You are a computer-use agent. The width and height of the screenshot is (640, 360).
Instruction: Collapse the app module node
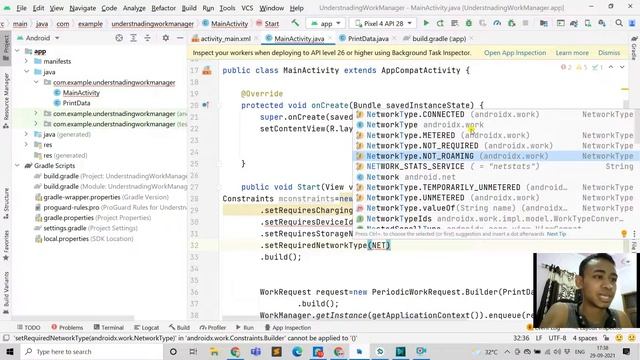tap(17, 51)
